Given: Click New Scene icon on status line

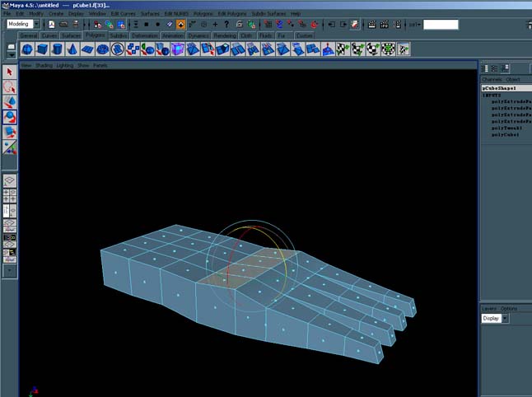Looking at the screenshot, I should 52,25.
